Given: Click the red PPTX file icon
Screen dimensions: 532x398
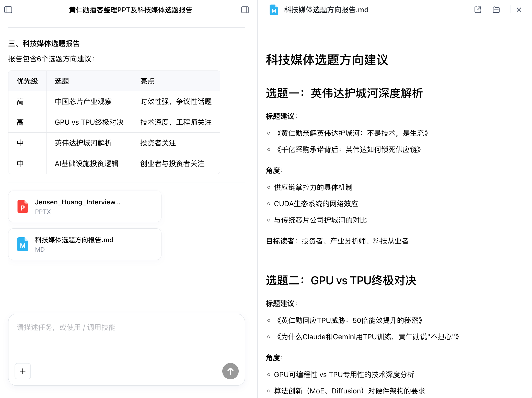Looking at the screenshot, I should 23,206.
